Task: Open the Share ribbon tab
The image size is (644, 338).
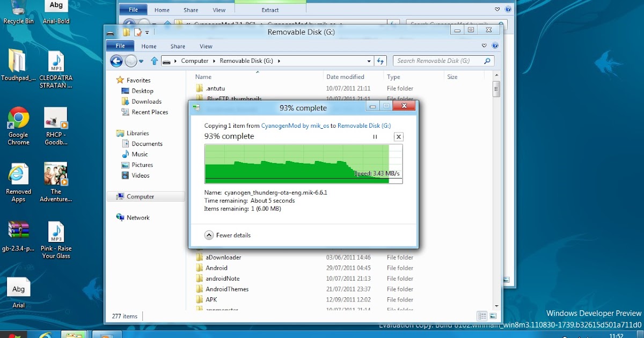Action: pyautogui.click(x=177, y=46)
